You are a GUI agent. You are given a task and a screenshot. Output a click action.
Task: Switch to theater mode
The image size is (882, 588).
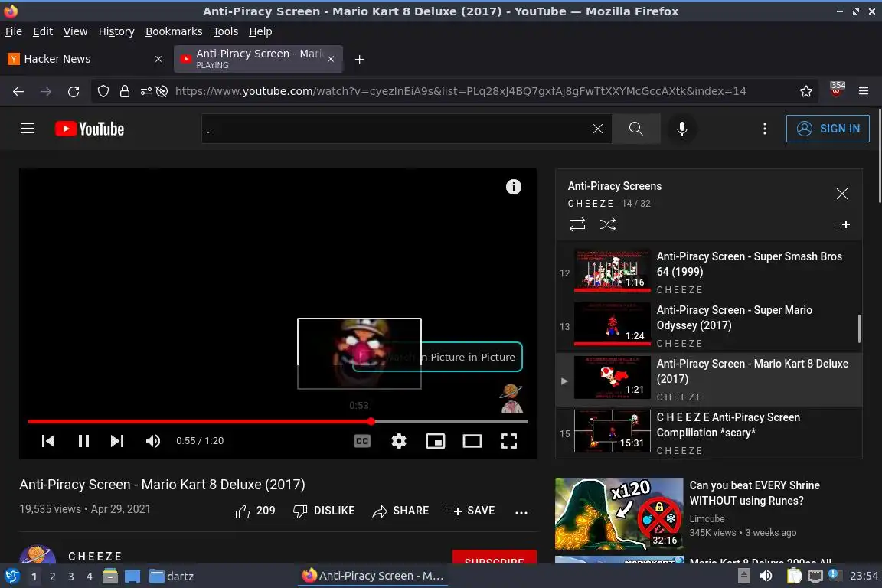472,441
